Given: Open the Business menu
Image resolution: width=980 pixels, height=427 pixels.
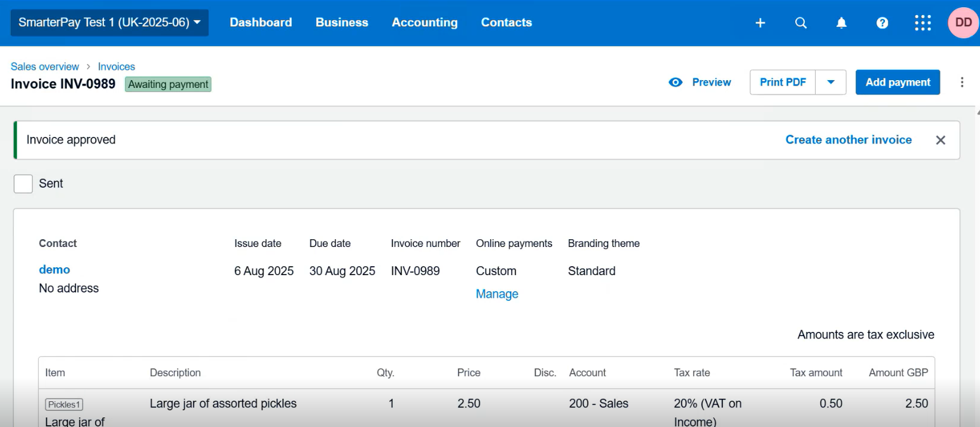Looking at the screenshot, I should (342, 23).
